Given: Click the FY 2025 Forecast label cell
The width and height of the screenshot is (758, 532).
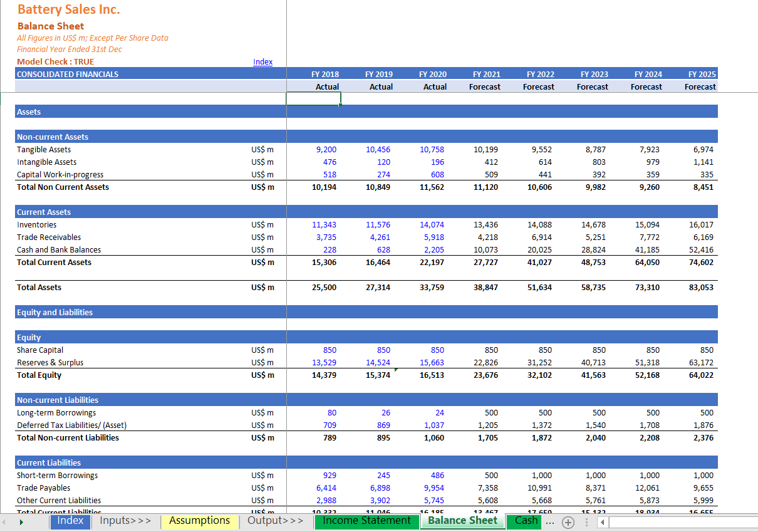Looking at the screenshot, I should tap(700, 86).
